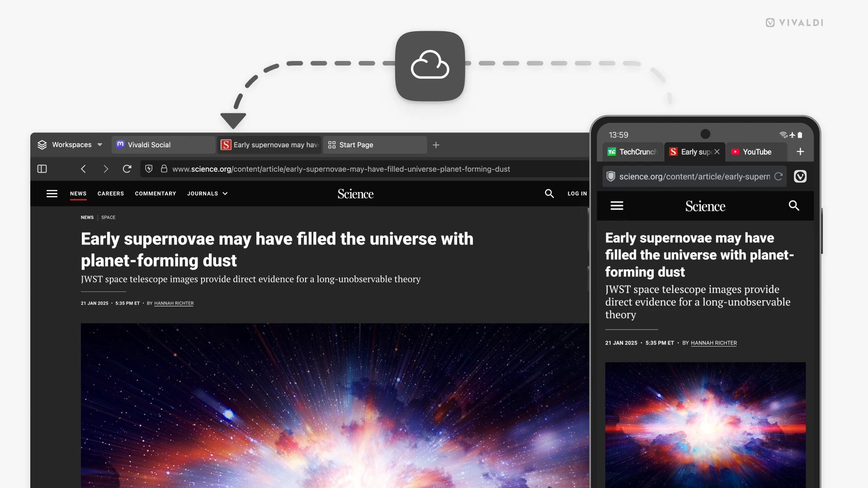Click the supernova article hero image thumbnail

(705, 425)
